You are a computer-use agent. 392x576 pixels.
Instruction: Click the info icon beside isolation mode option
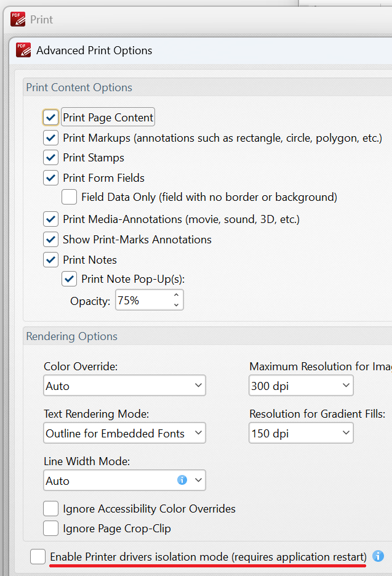click(378, 556)
